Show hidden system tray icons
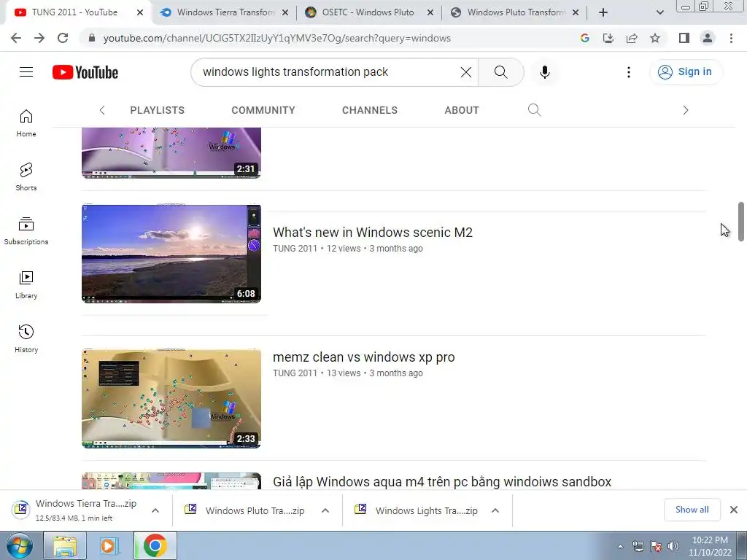This screenshot has width=747, height=560. [620, 546]
